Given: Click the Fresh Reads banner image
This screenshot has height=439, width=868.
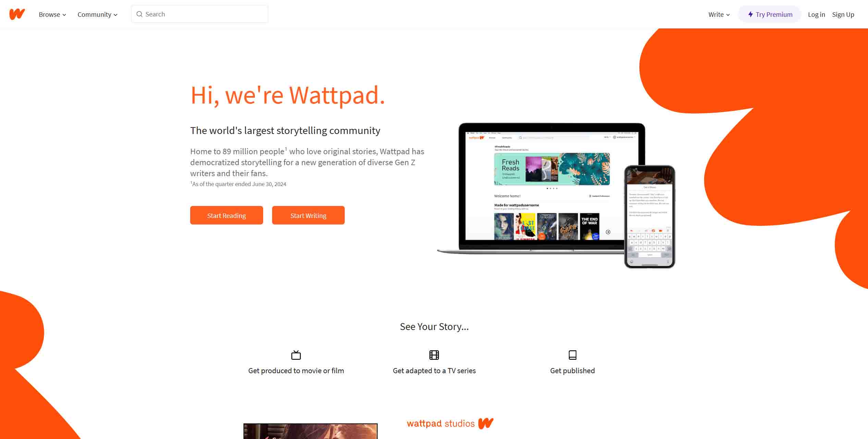Looking at the screenshot, I should tap(552, 169).
